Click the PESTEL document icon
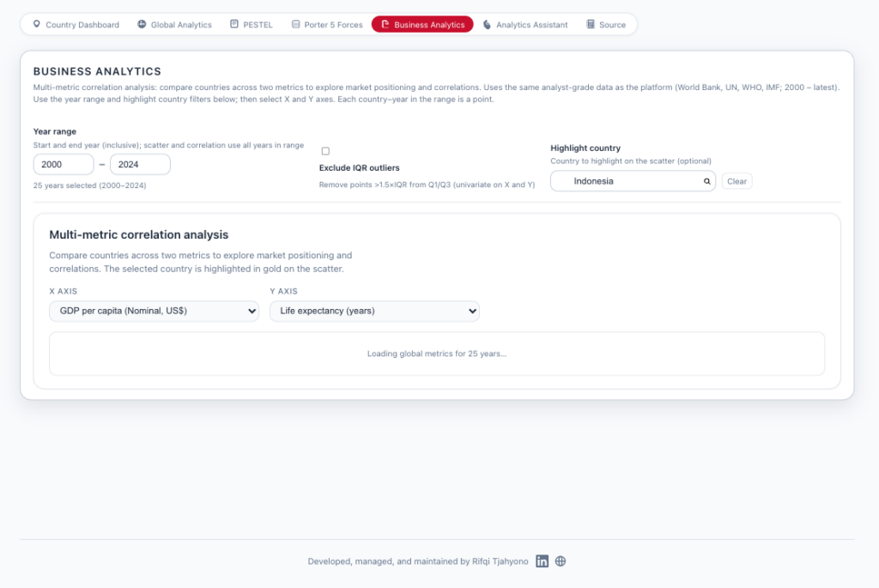Screen dimensions: 879x588 [234, 25]
